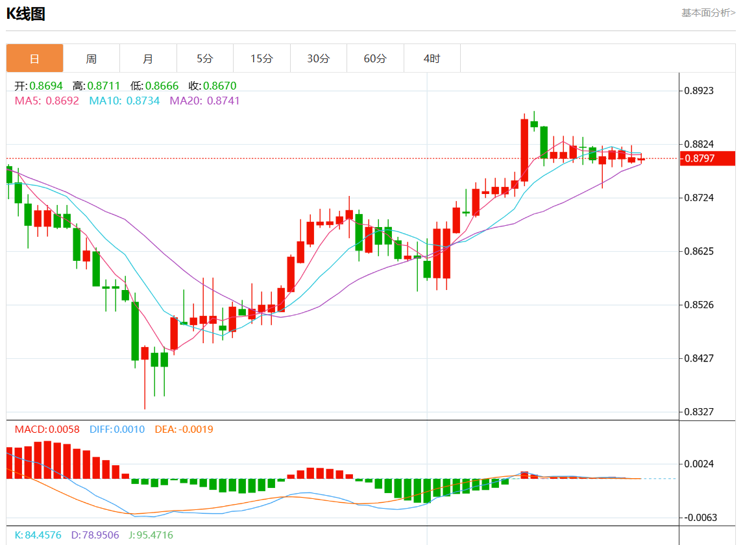Click the DEA value label
This screenshot has width=756, height=545.
point(184,430)
